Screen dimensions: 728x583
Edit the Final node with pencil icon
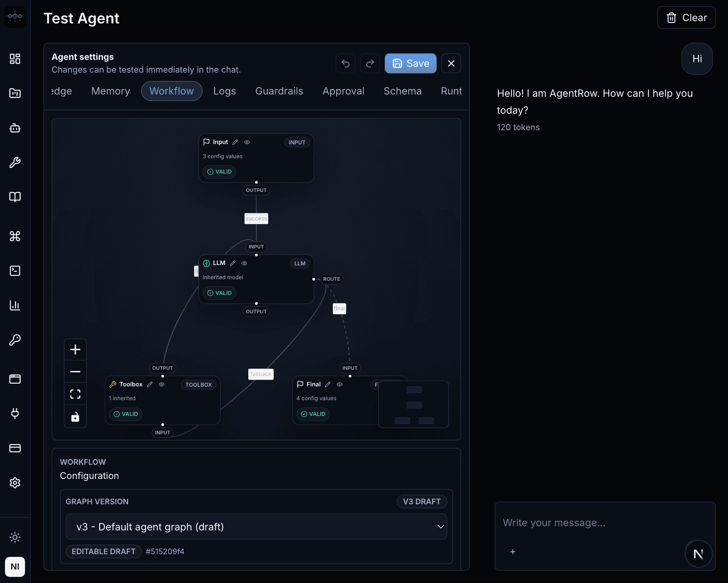coord(328,384)
